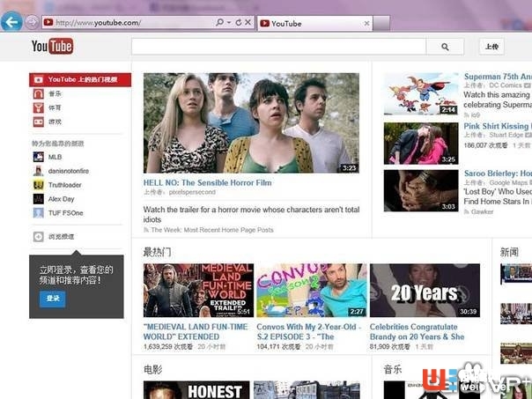Open the TUF FSOne channel

click(x=65, y=213)
